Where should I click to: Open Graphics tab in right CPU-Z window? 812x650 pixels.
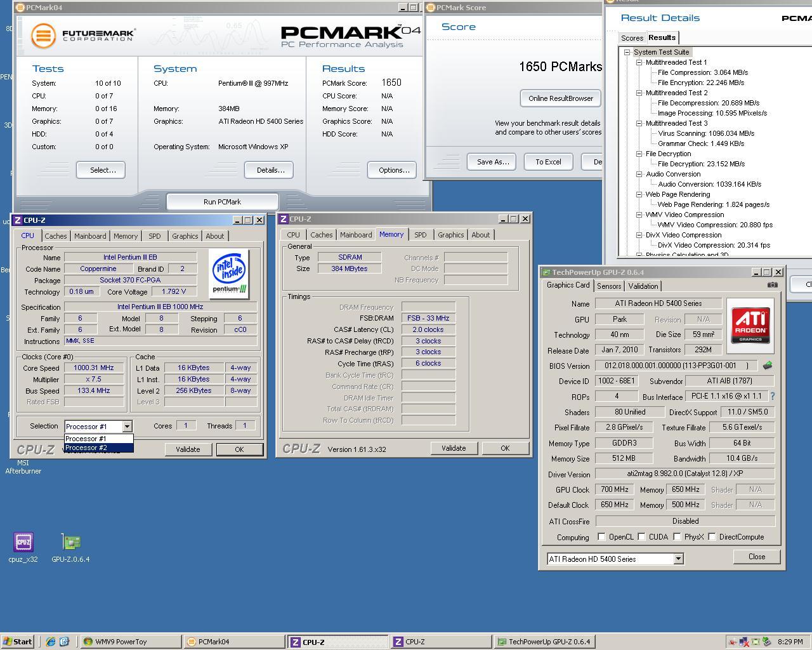click(x=451, y=235)
